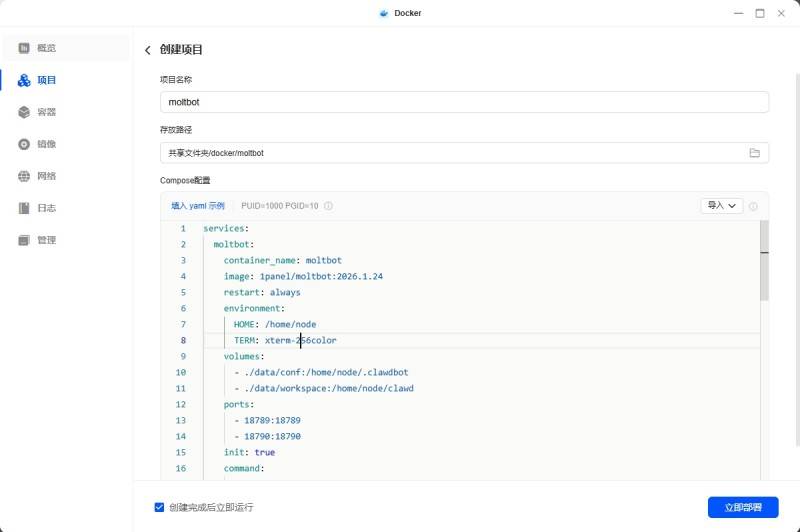800x532 pixels.
Task: Minimize the Docker window
Action: [x=739, y=13]
